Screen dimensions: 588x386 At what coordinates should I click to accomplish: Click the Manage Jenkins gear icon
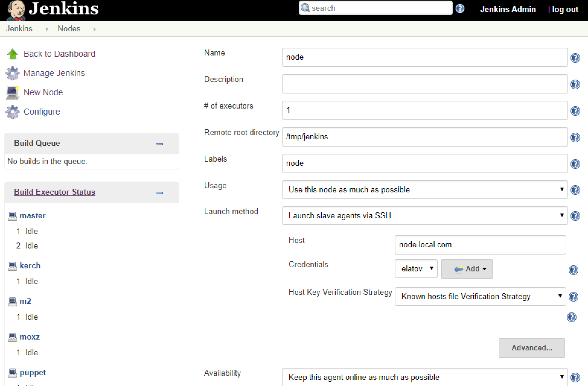coord(12,73)
